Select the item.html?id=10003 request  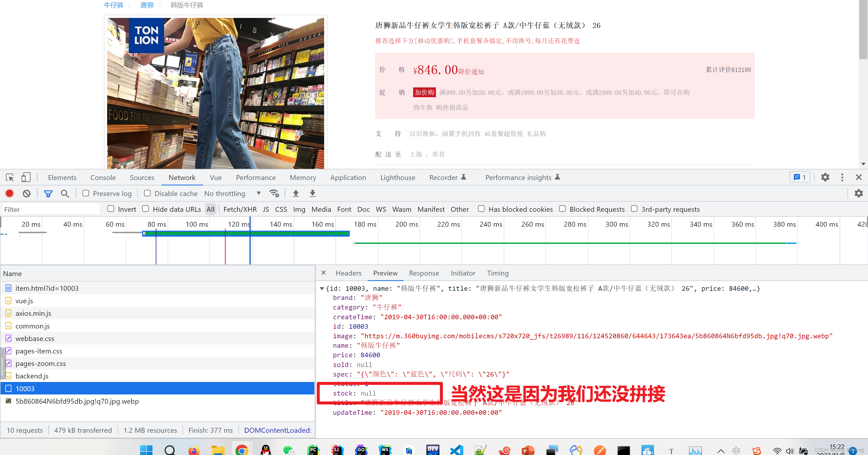coord(157,288)
